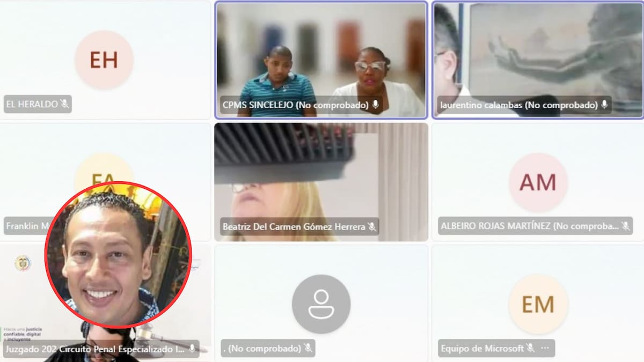Click the red-circled portrait of the smiling man
The width and height of the screenshot is (644, 362).
coord(118,255)
